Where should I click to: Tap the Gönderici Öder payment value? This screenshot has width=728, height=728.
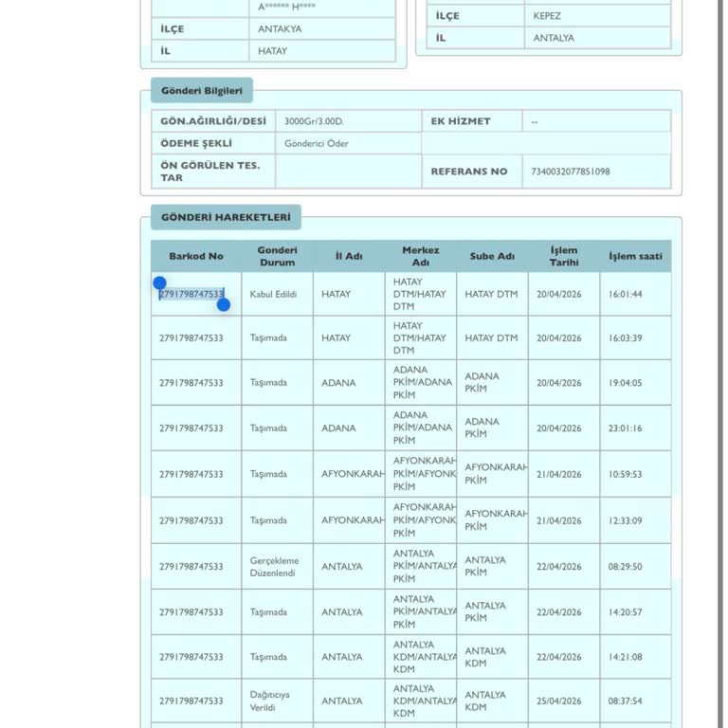(317, 143)
